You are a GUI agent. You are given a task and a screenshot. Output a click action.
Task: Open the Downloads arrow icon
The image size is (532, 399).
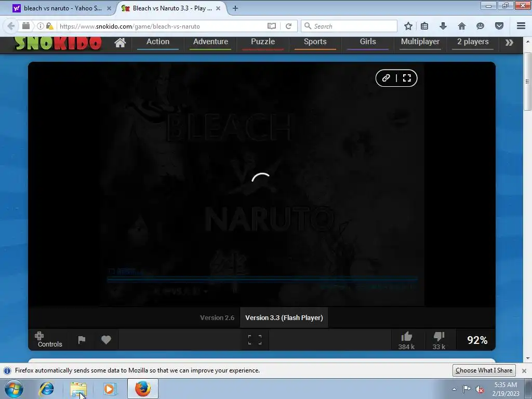[443, 26]
